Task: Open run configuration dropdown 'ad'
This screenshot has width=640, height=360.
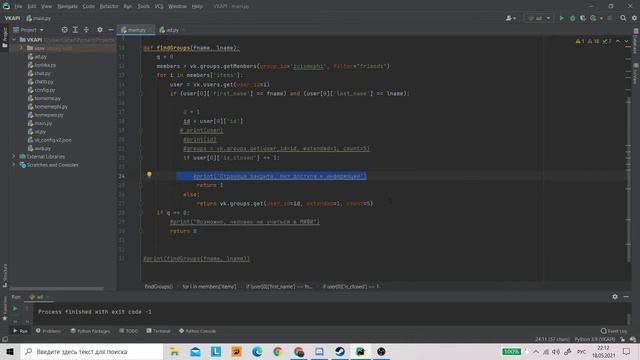Action: [539, 18]
